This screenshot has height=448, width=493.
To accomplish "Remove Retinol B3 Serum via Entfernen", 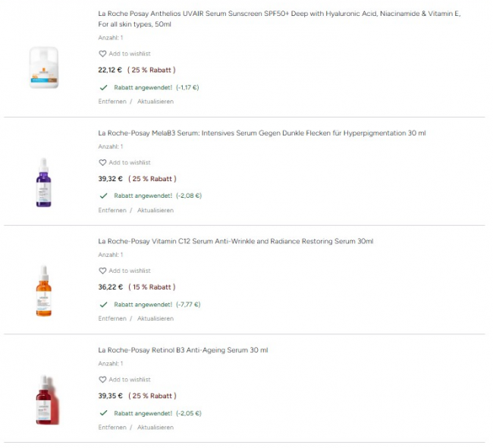I will pos(112,428).
